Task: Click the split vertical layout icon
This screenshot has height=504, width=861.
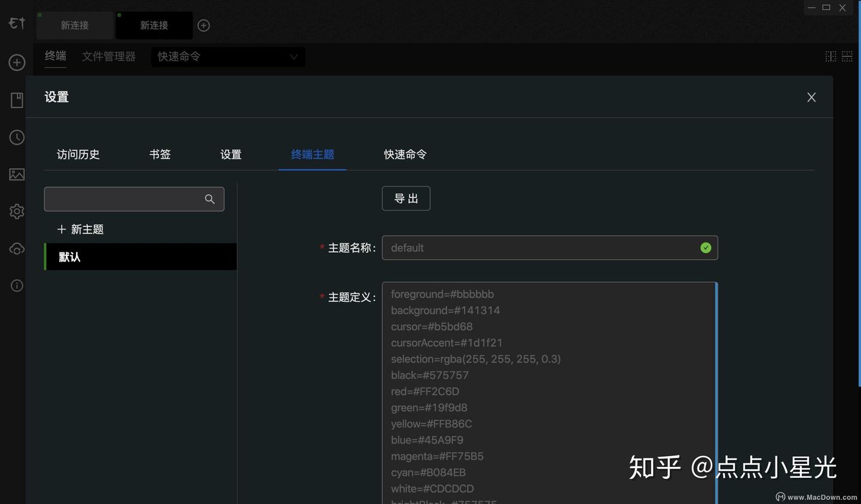Action: [x=831, y=56]
